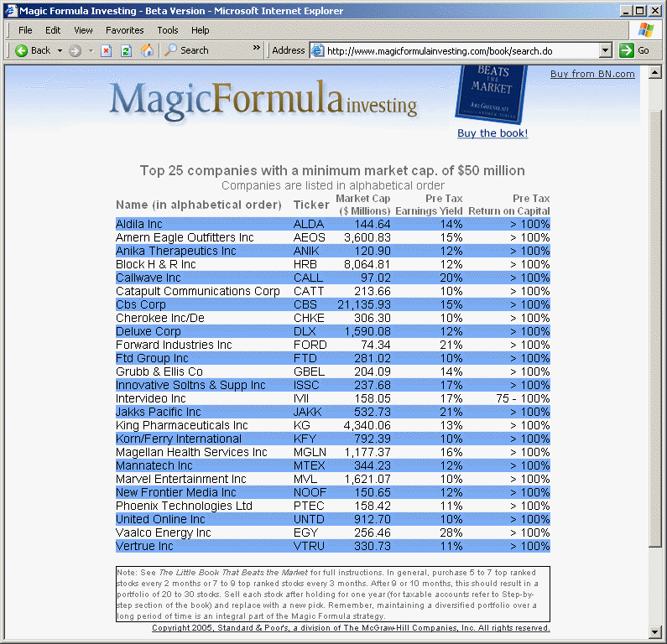The height and width of the screenshot is (644, 667).
Task: Click the Refresh page icon
Action: tap(126, 50)
